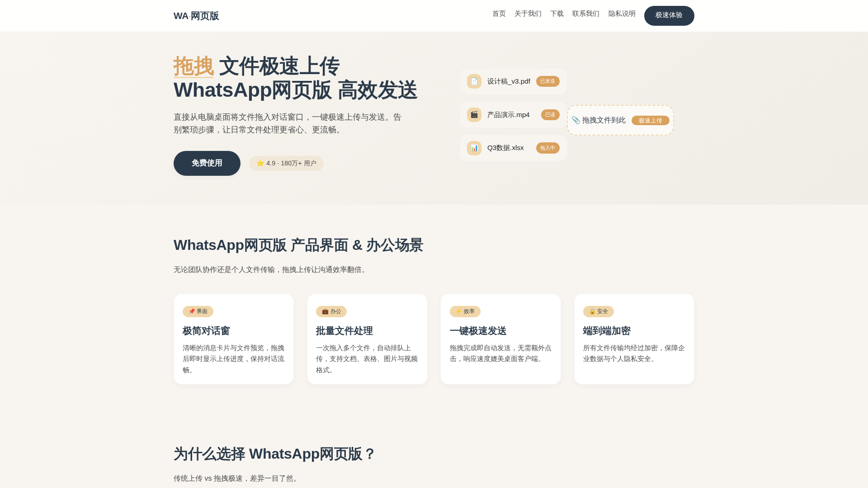868x488 pixels.
Task: Click the 🔒 安全 tag
Action: [598, 311]
